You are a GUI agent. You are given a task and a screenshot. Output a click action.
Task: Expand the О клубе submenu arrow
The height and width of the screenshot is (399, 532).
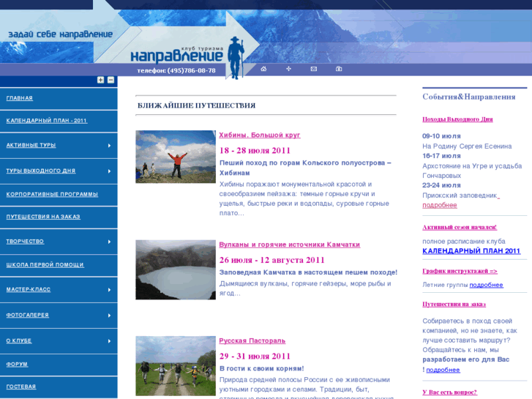109,341
